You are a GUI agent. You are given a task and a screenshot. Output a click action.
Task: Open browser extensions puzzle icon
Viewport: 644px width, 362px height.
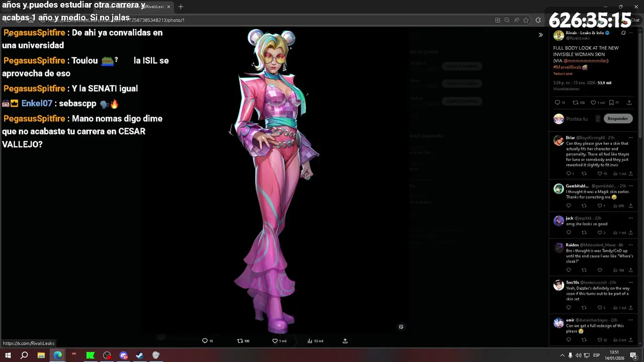pos(538,20)
